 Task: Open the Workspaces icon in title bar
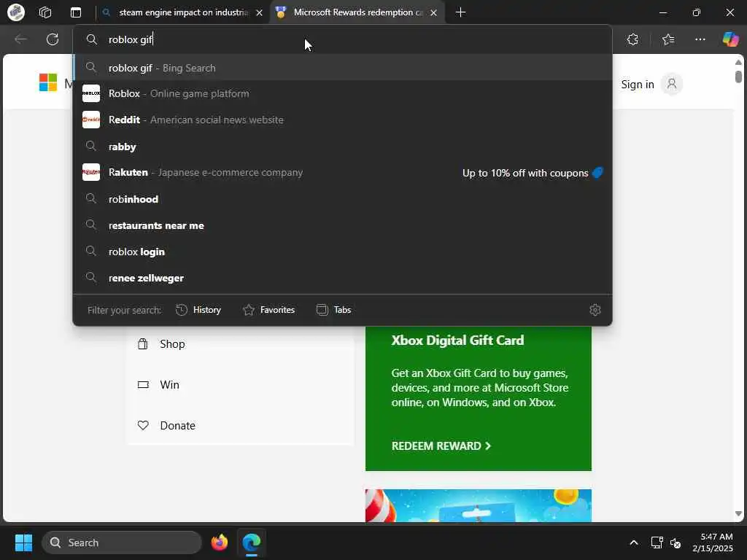coord(45,12)
